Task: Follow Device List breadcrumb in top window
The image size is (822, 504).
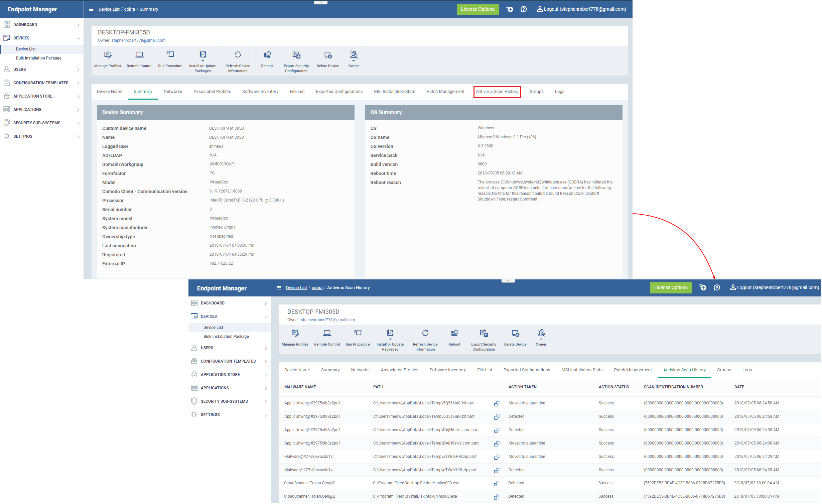Action: pos(109,9)
